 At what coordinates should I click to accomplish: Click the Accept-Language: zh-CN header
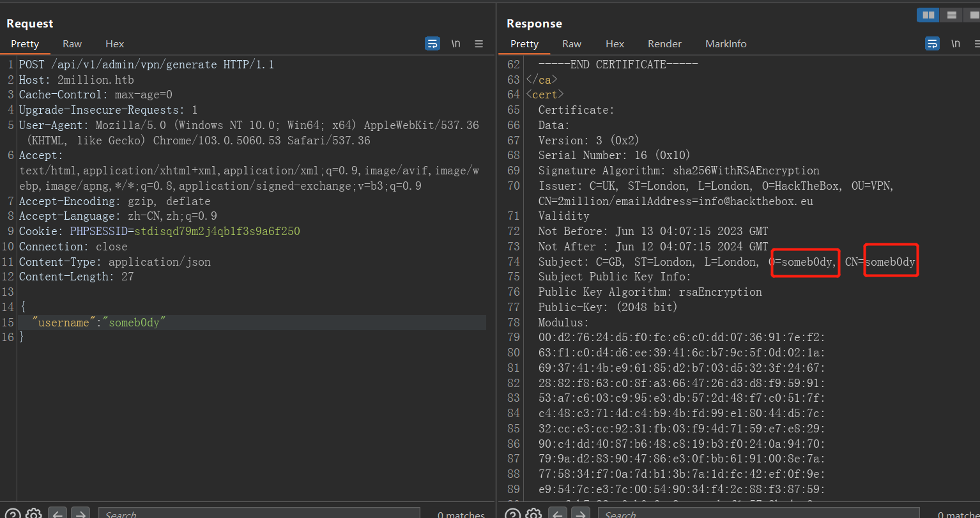pos(118,216)
